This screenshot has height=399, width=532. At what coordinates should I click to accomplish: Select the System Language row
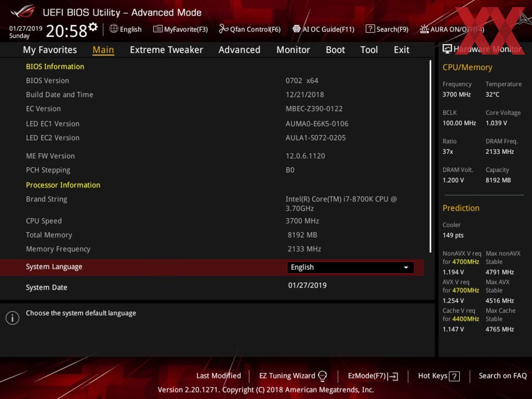click(x=212, y=267)
